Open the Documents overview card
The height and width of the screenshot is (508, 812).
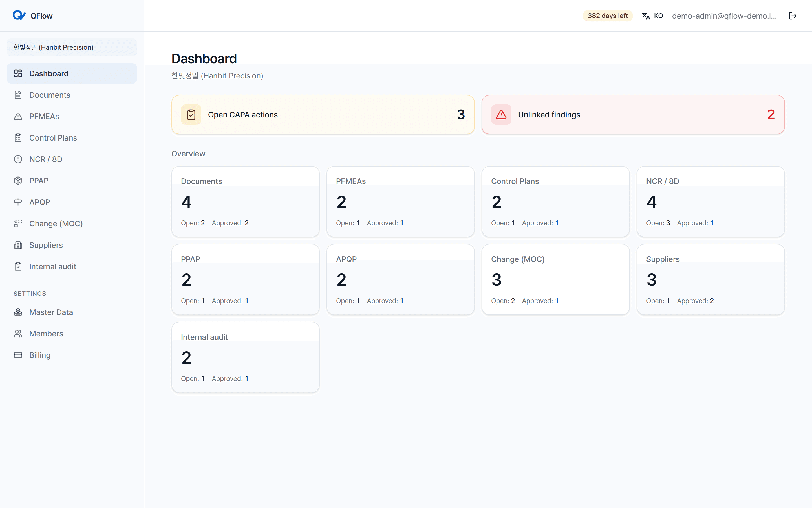(245, 202)
